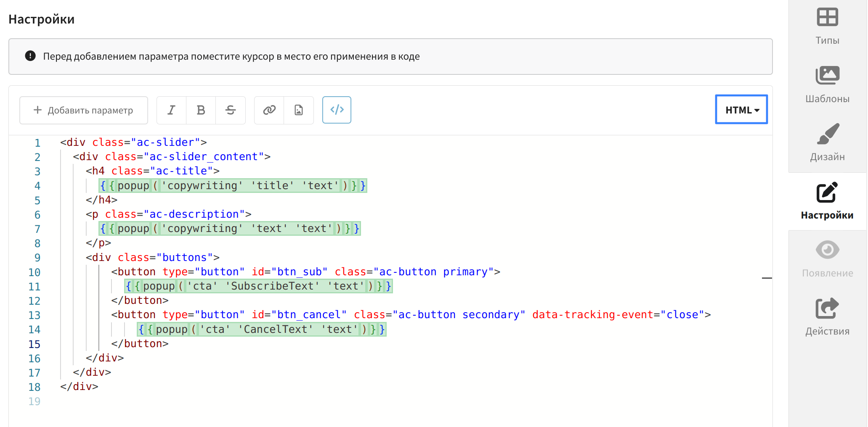
Task: Click the Появление eye icon
Action: click(827, 250)
